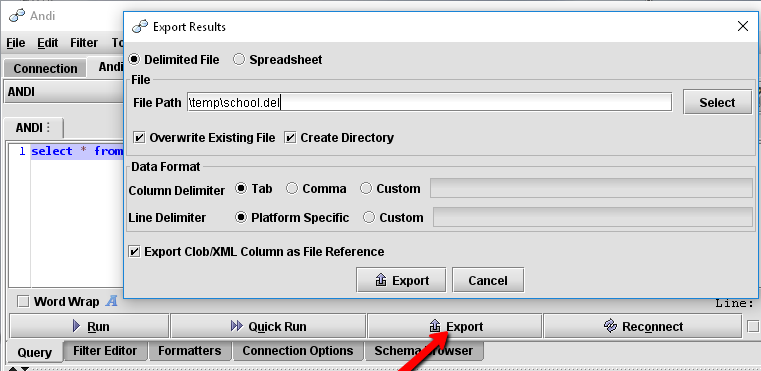The image size is (761, 371).
Task: Toggle Export Clob/XML Column as File Reference
Action: (133, 252)
